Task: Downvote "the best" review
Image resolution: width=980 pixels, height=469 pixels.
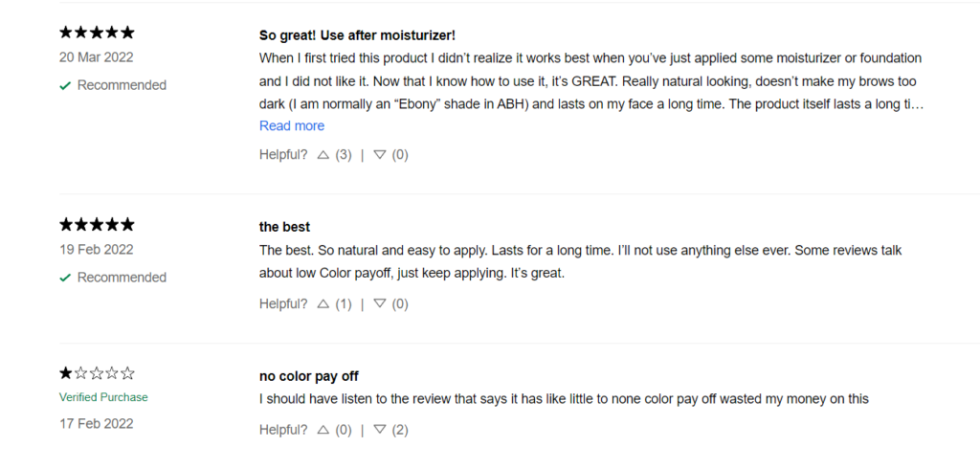Action: click(x=379, y=304)
